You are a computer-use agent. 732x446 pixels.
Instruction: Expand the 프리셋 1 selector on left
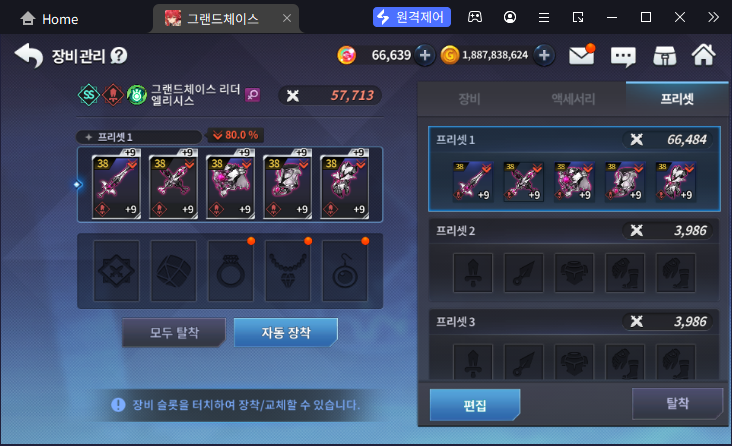coord(139,137)
